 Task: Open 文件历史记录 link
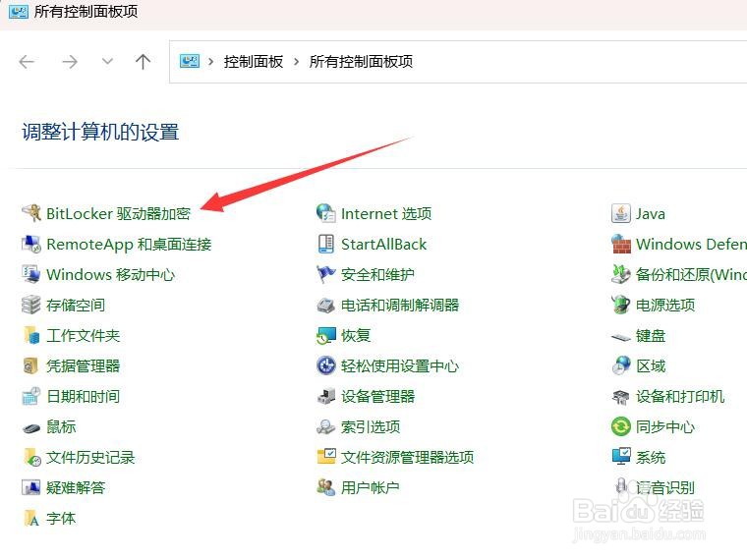point(90,458)
